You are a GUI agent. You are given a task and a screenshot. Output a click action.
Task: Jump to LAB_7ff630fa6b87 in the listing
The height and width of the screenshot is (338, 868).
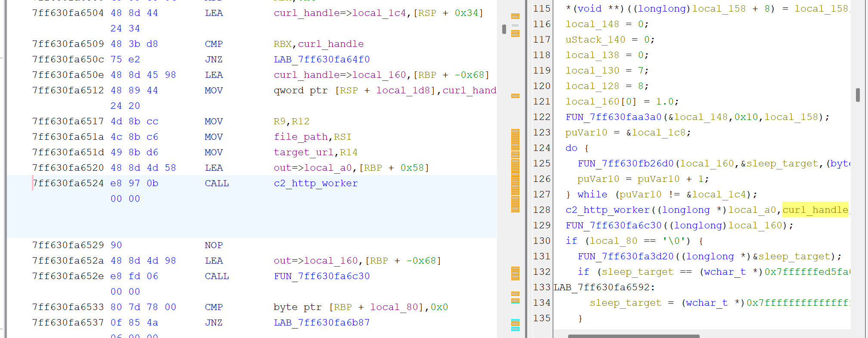(321, 323)
